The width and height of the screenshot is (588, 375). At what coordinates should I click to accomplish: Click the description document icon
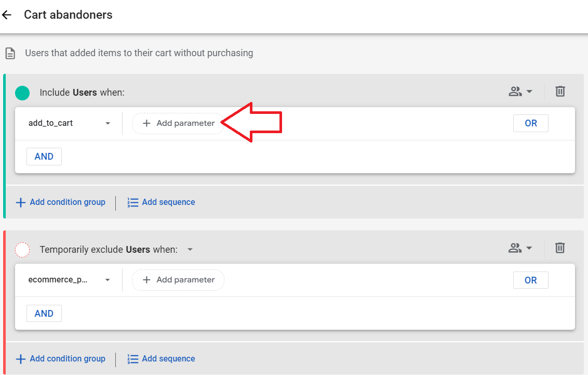(x=10, y=53)
